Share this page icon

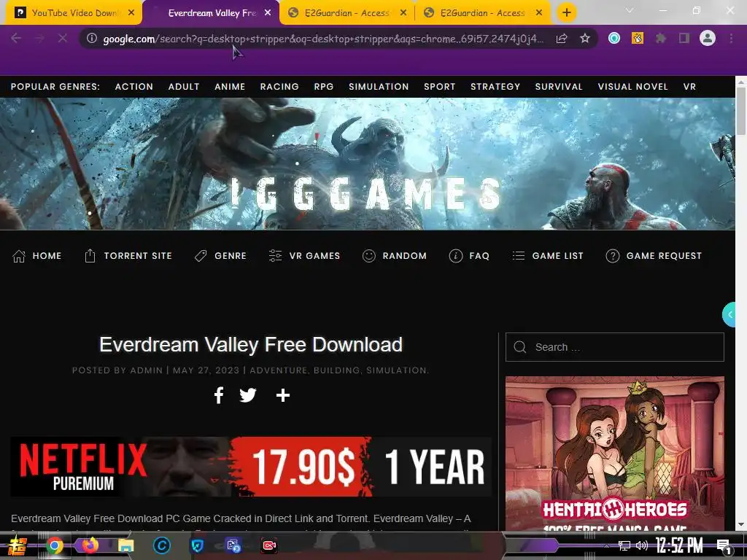[x=562, y=38]
